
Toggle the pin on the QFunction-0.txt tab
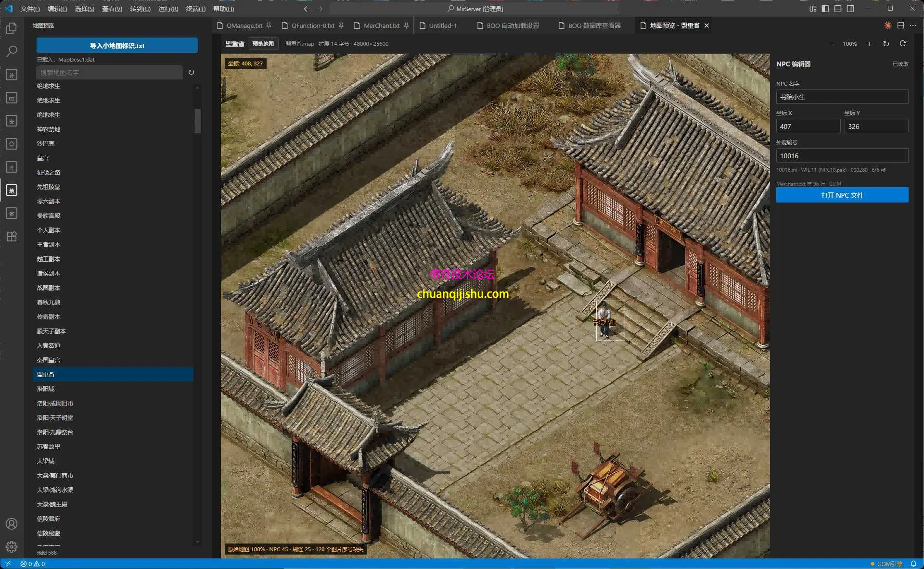341,25
